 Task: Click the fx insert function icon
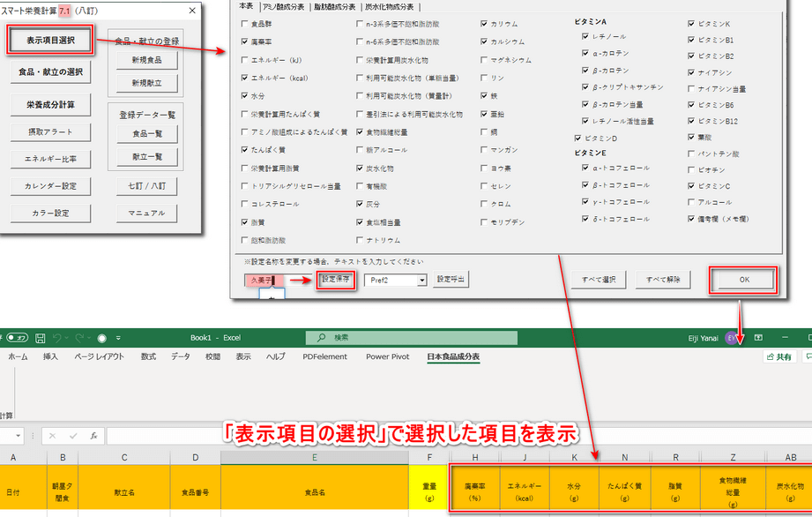click(93, 436)
